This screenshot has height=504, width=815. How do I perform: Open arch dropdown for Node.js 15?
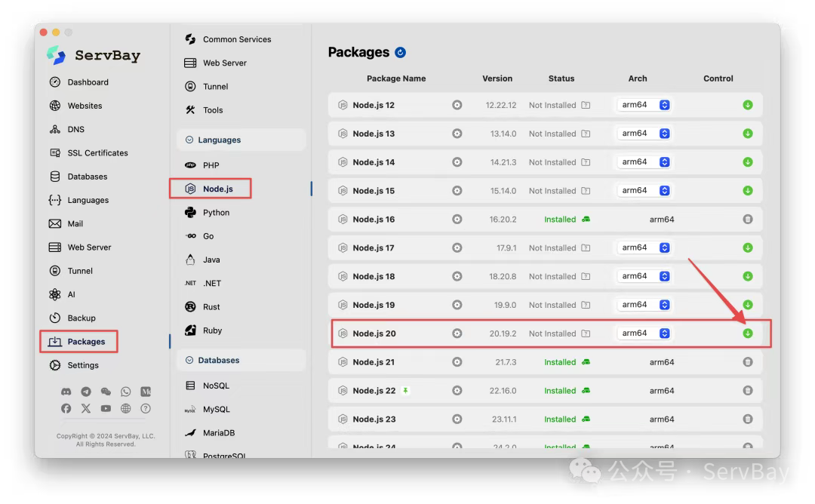tap(644, 191)
